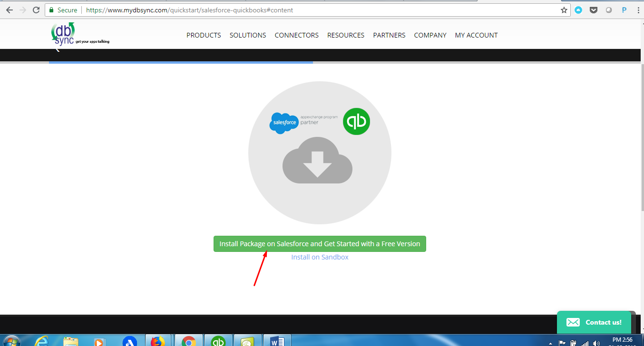
Task: Click the blue cloud extension icon
Action: (x=578, y=10)
